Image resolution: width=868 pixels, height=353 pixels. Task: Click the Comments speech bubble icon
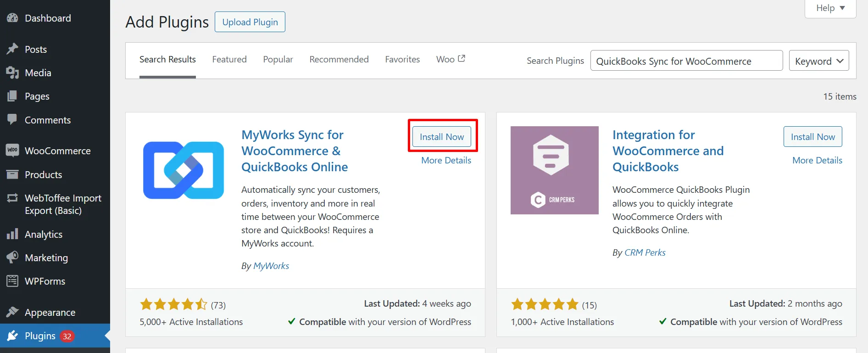click(12, 120)
